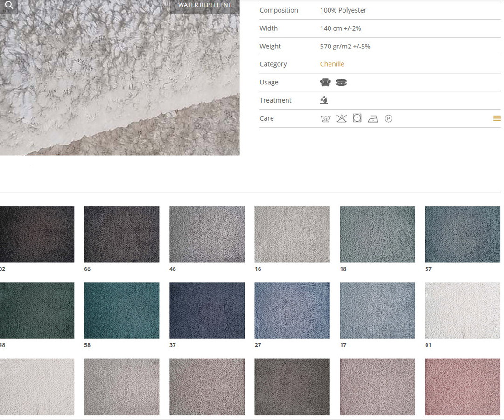The width and height of the screenshot is (504, 420).
Task: Open the Chenille category link
Action: [x=332, y=64]
